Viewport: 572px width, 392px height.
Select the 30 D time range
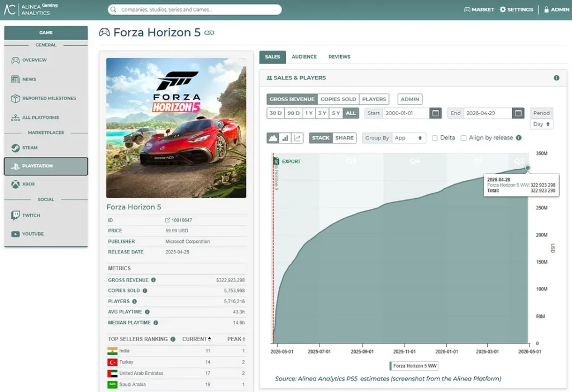coord(275,113)
